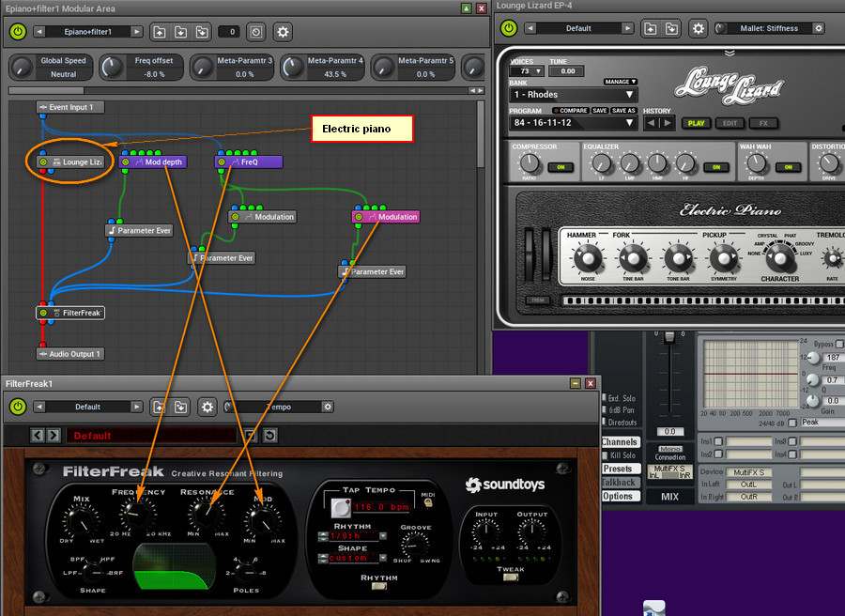Toggle the Wah Wah ON switch
This screenshot has height=616, width=845.
click(788, 167)
